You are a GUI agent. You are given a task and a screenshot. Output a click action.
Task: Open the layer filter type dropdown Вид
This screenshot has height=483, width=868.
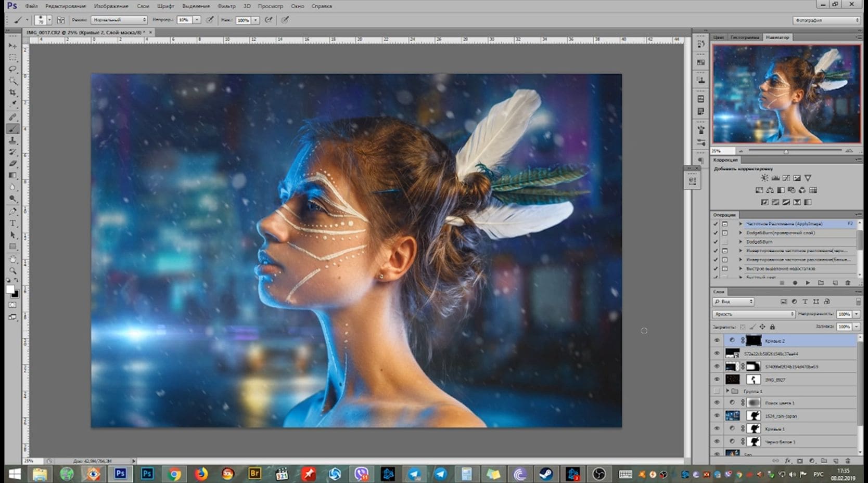pos(733,302)
